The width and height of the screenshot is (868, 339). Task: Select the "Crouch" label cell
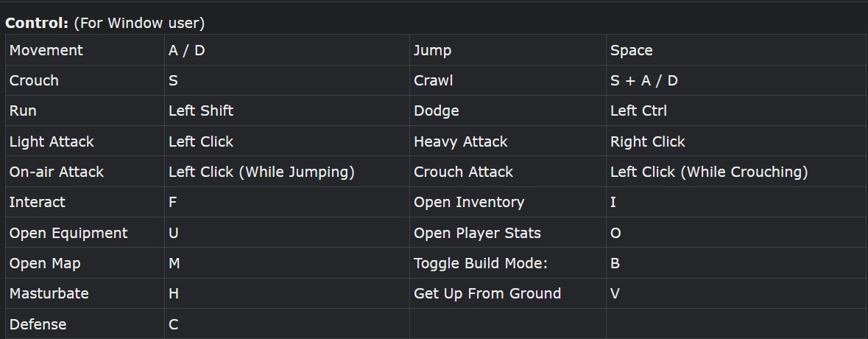[34, 80]
